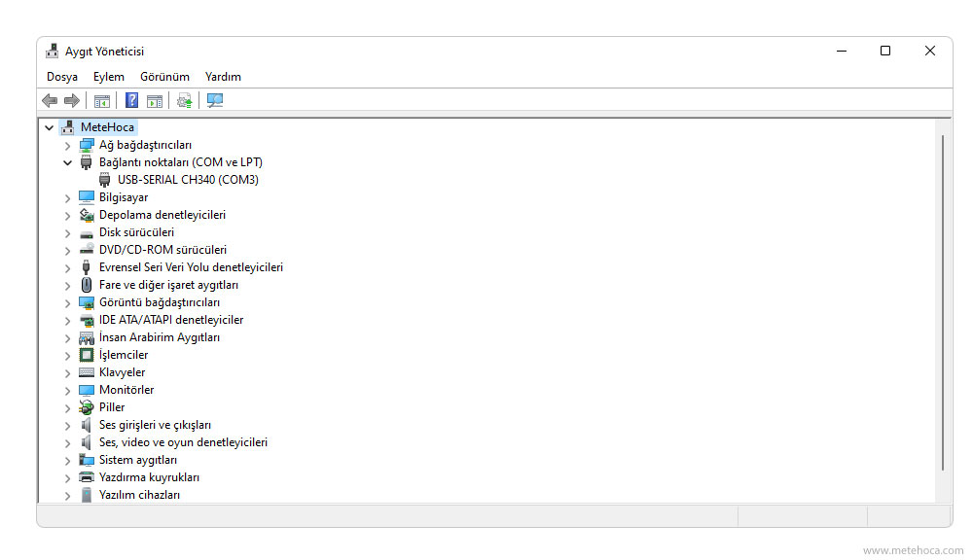Collapse Bağlantı noktaları (COM ve LPT) chevron

68,162
